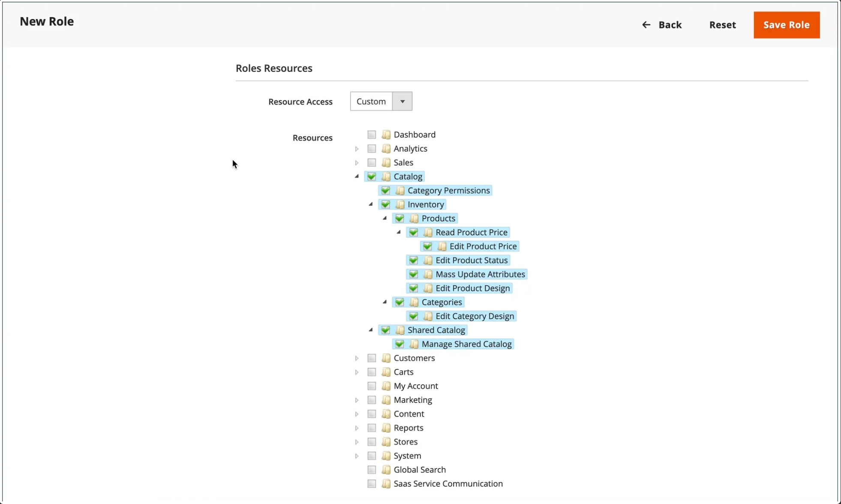The image size is (841, 504).
Task: Click the Reset button
Action: (x=722, y=25)
